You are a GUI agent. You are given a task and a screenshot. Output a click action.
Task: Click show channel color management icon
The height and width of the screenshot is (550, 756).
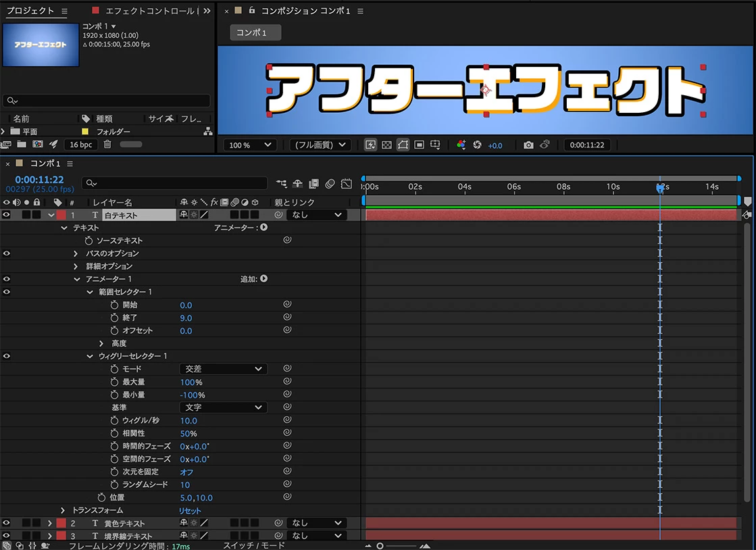click(x=461, y=145)
